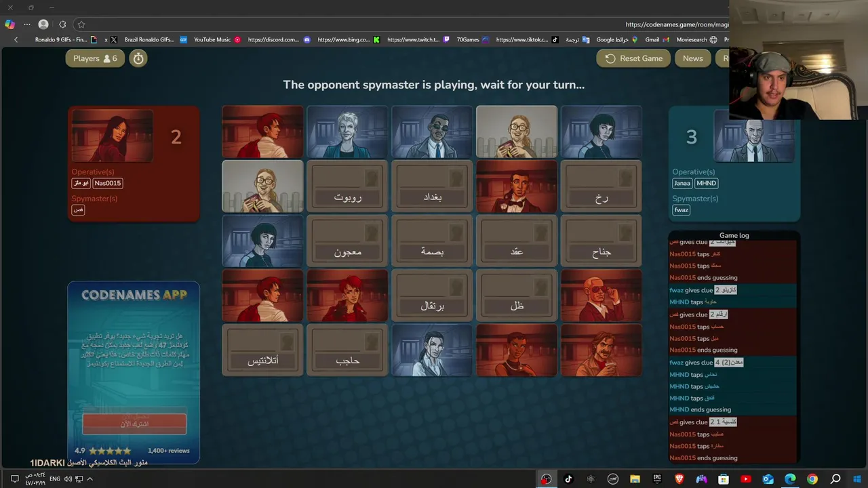Open the Google خرائط bookmark
Viewport: 868px width, 488px height.
pyautogui.click(x=617, y=40)
